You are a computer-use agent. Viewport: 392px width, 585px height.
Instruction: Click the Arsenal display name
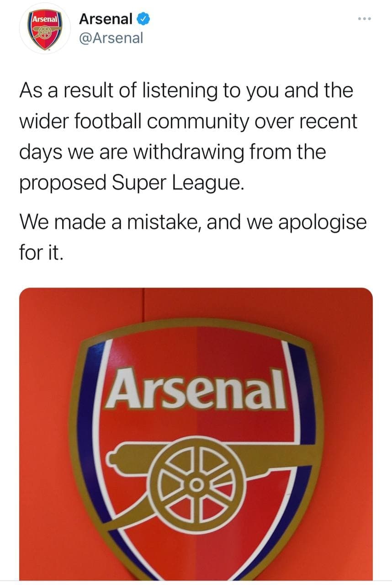106,19
